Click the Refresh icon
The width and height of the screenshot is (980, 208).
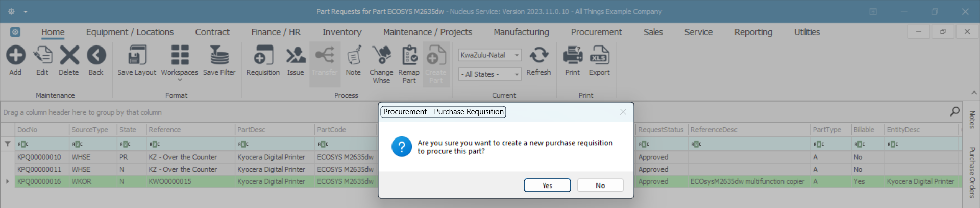(538, 56)
